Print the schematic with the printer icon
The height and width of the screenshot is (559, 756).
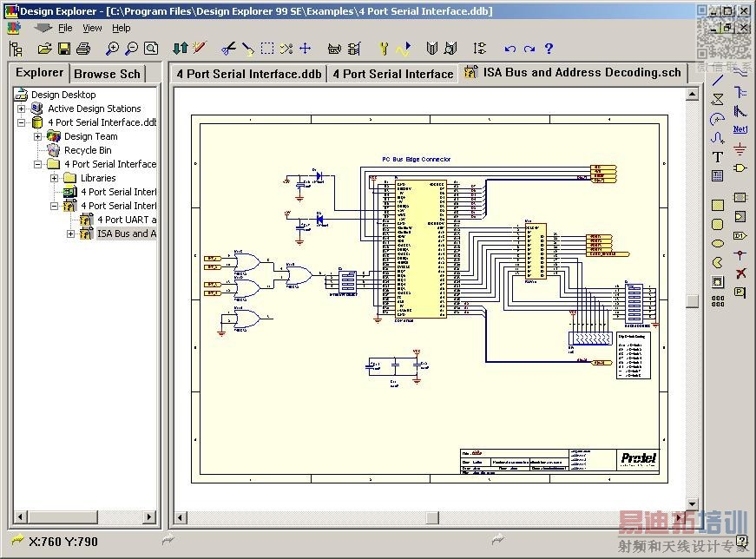point(83,49)
